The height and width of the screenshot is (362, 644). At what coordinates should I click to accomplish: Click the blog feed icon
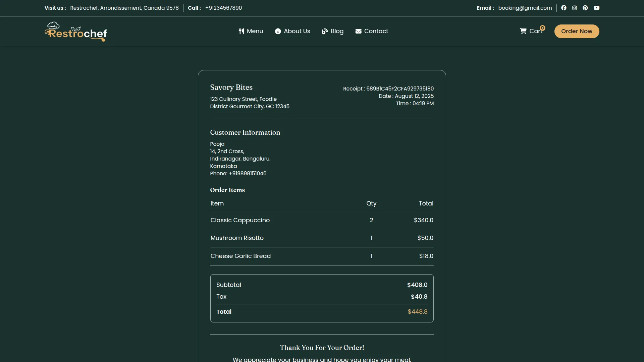(x=324, y=31)
